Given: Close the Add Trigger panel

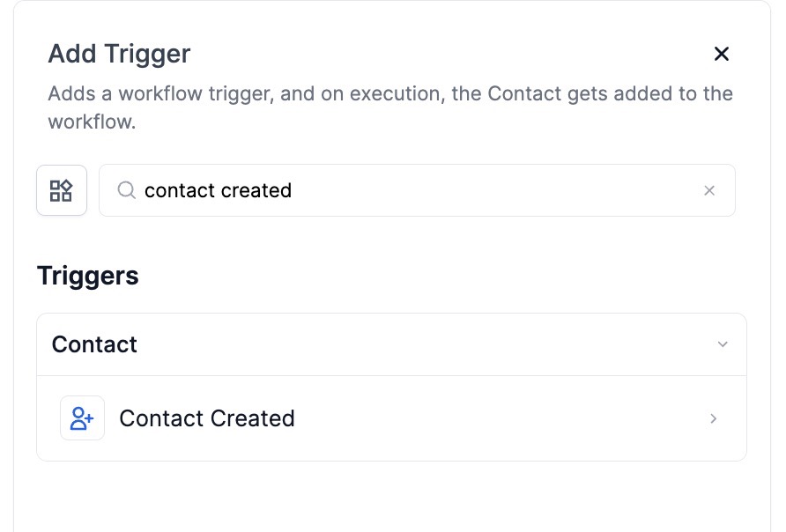Looking at the screenshot, I should [x=722, y=54].
